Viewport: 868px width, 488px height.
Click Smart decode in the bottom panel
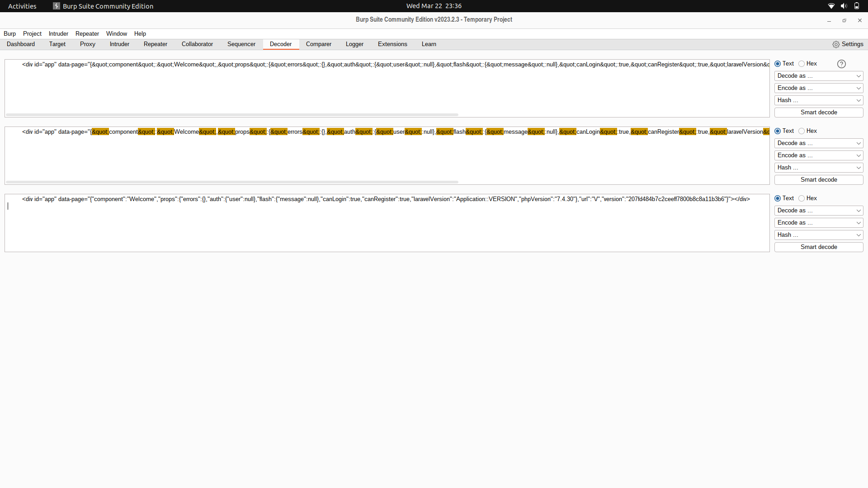click(818, 247)
